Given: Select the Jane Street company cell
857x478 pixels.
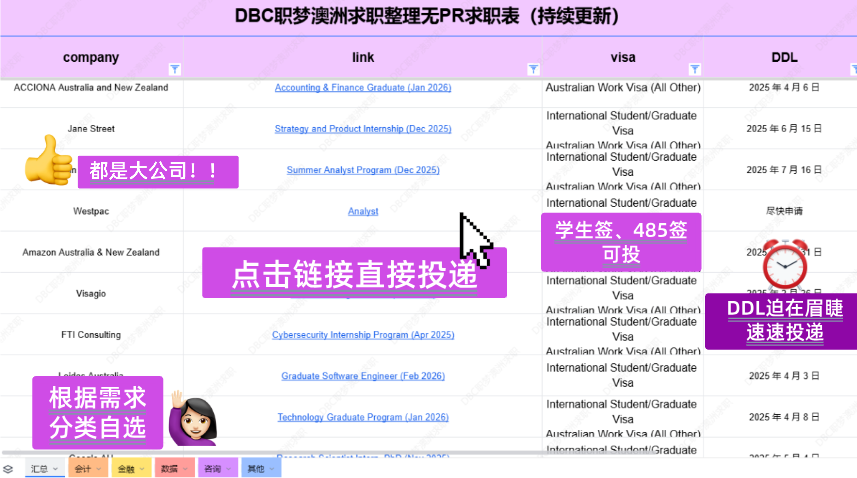Looking at the screenshot, I should tap(91, 129).
